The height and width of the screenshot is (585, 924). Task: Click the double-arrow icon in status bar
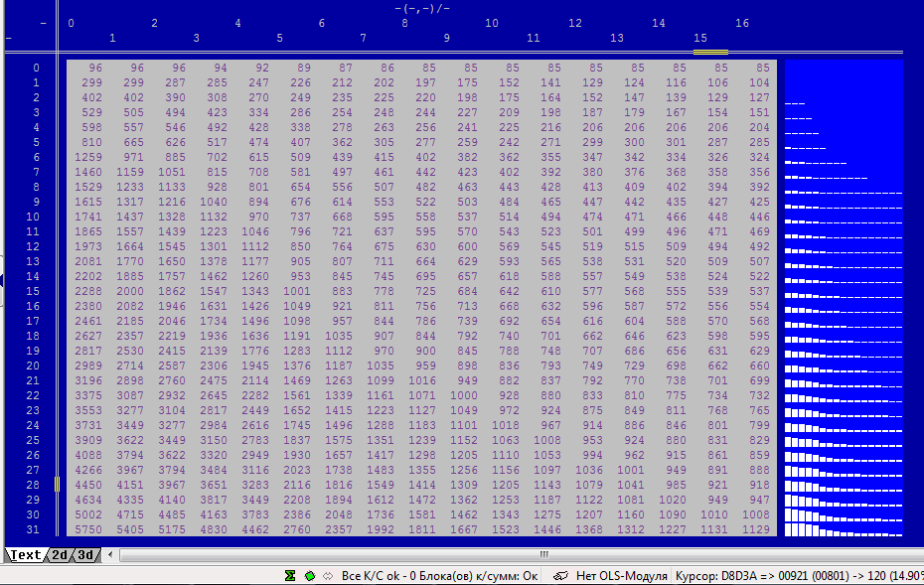pos(327,576)
